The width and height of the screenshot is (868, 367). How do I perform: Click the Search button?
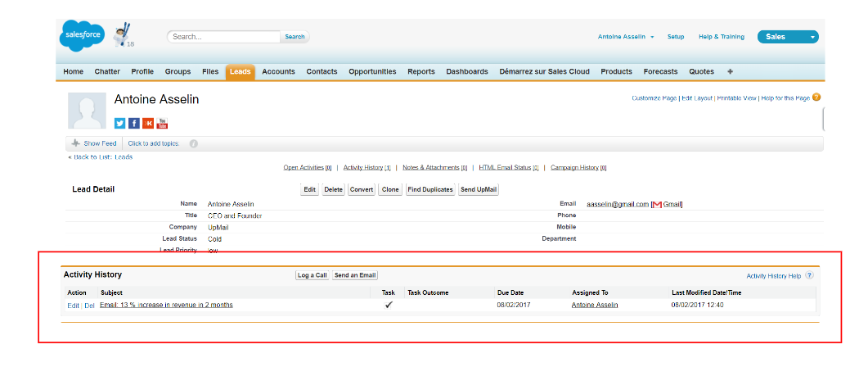point(295,37)
